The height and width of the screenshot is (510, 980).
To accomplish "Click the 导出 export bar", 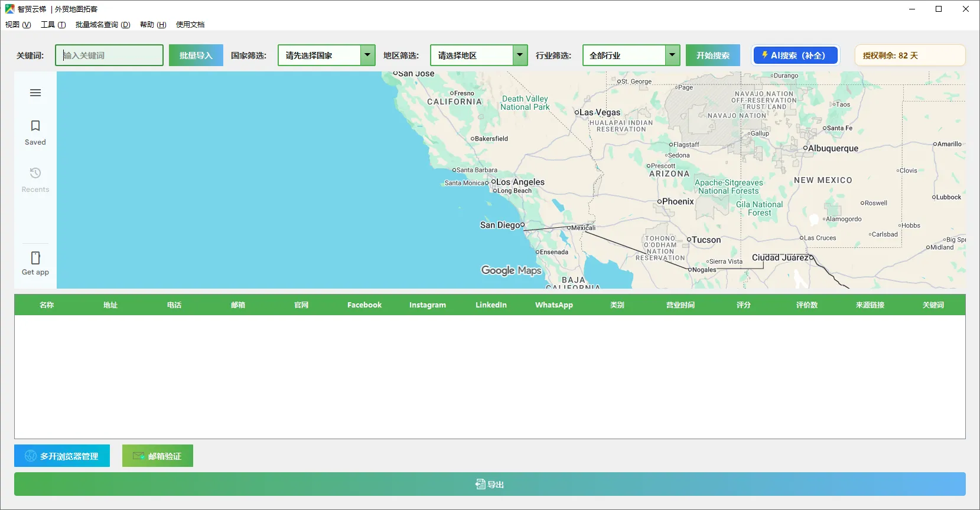I will tap(490, 484).
